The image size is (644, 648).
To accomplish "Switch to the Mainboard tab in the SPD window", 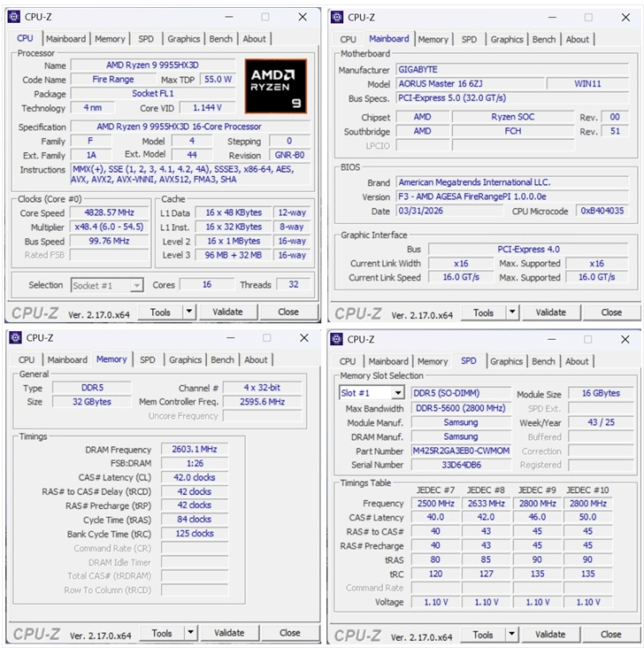I will (388, 361).
